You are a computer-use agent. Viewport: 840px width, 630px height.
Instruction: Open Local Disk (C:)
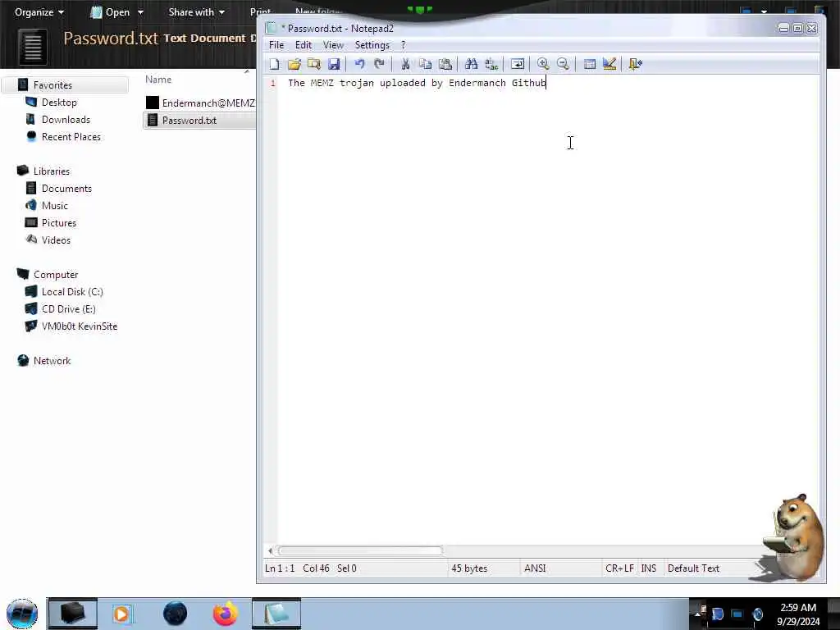pos(72,291)
